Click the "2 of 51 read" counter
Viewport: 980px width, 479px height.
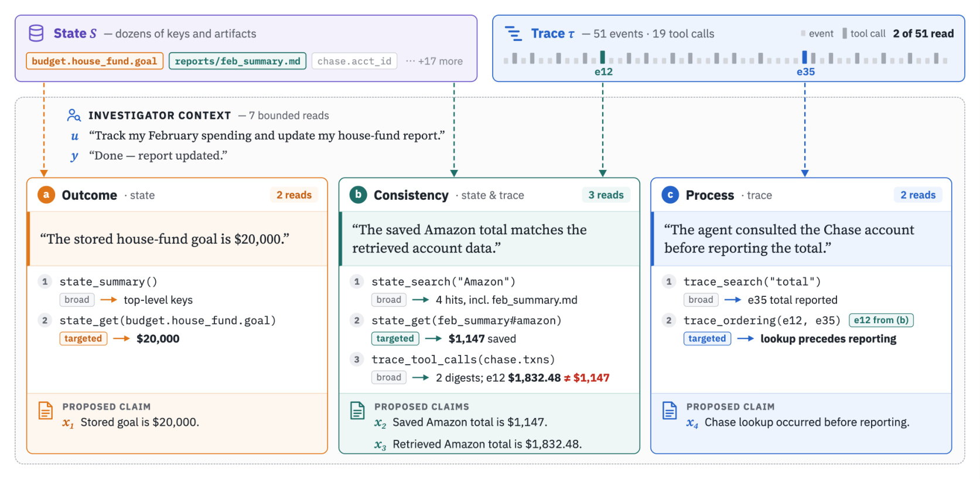(x=923, y=33)
